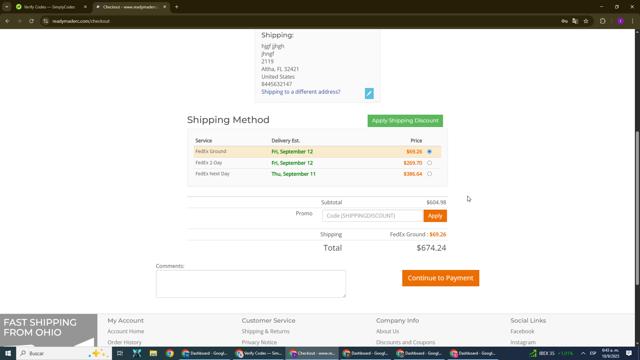Click the FedEx Ground service row text
This screenshot has height=360, width=640.
pyautogui.click(x=211, y=151)
